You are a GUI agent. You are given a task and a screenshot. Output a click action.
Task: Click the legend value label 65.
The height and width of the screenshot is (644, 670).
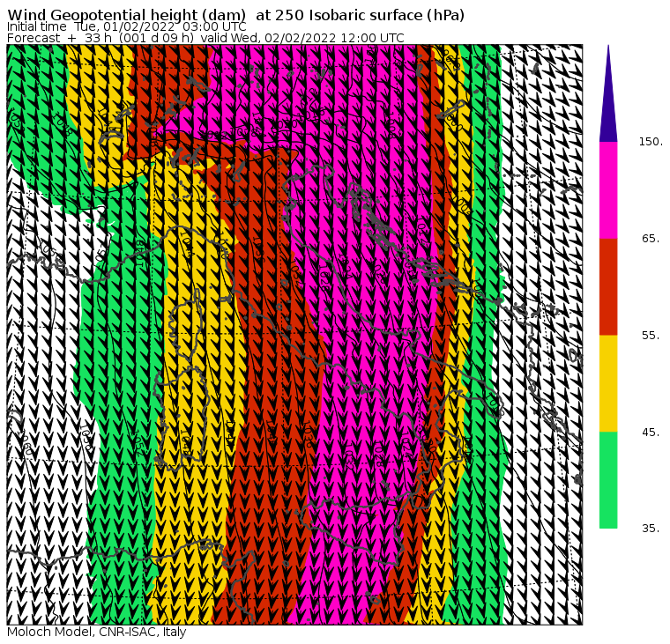651,238
